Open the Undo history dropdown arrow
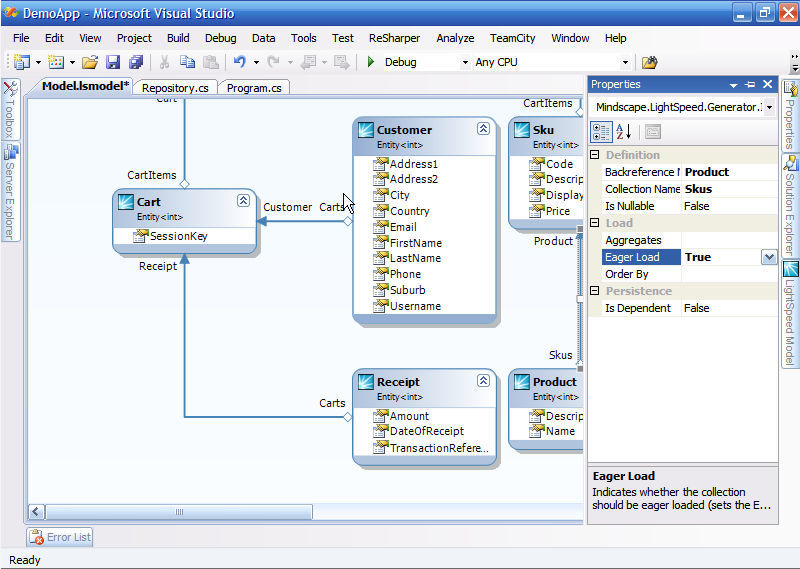Viewport: 800px width, 569px height. (256, 63)
